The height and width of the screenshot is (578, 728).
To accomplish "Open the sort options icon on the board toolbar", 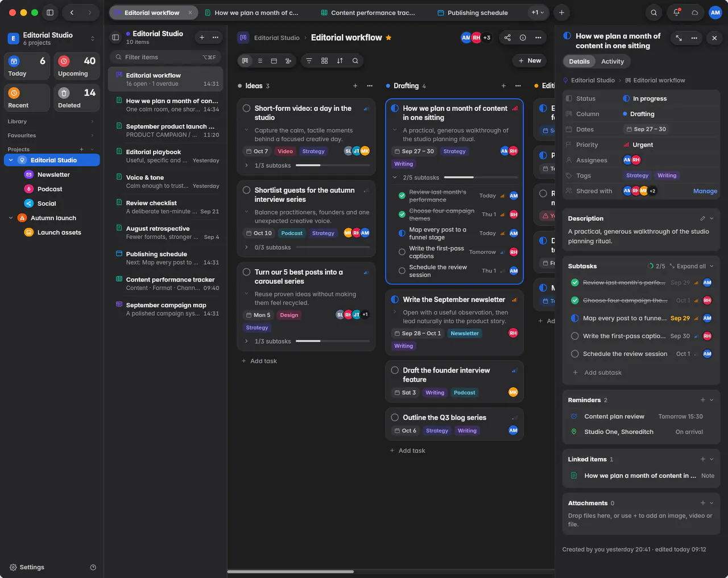I will pos(340,61).
